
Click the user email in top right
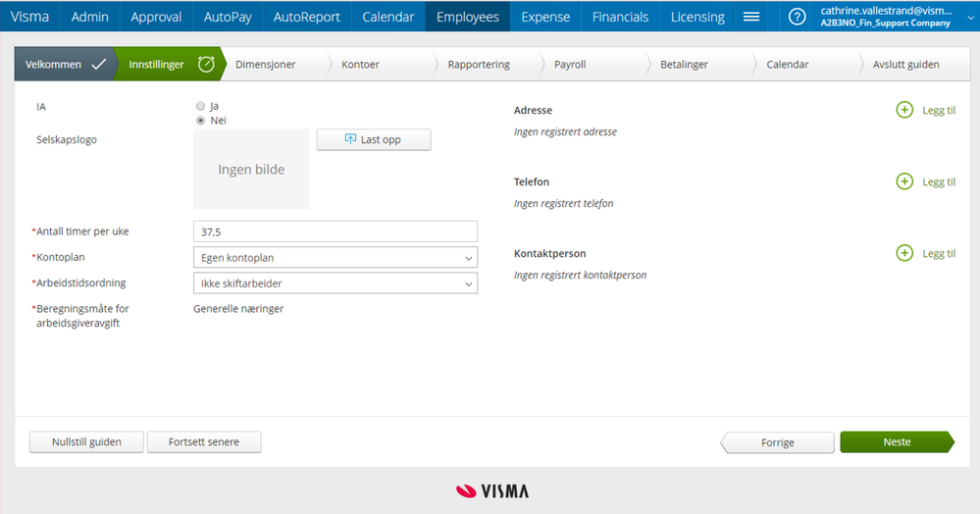click(x=886, y=11)
